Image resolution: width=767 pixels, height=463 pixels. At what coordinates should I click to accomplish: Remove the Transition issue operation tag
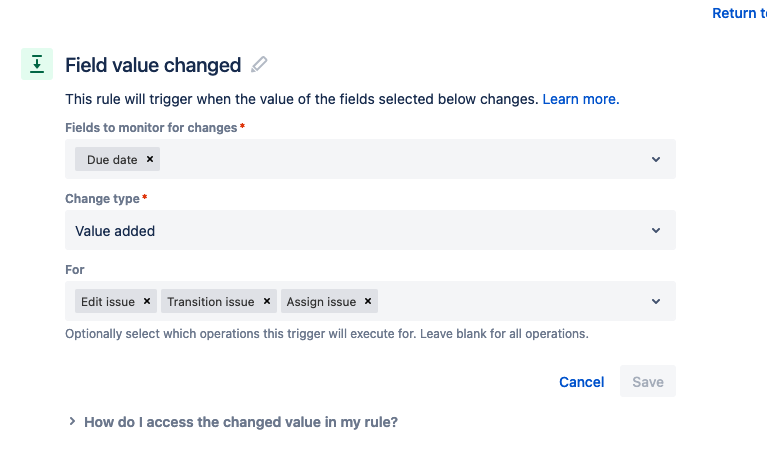(267, 301)
